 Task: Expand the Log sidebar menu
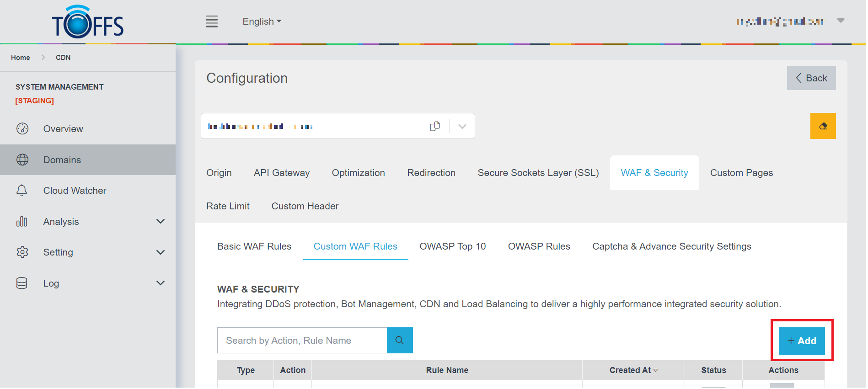(x=160, y=283)
